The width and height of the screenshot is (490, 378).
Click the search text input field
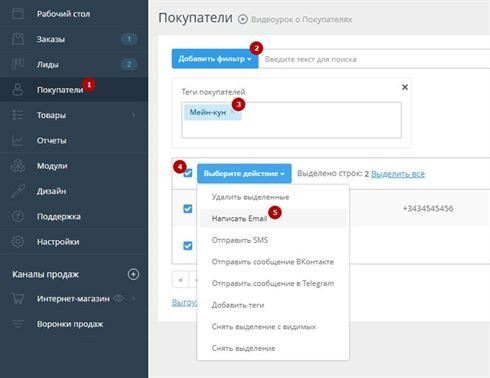click(374, 59)
